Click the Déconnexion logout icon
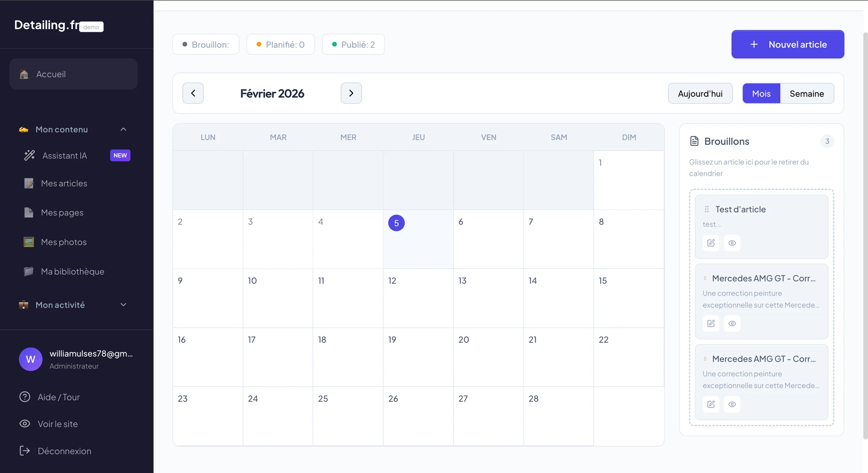The width and height of the screenshot is (868, 473). (25, 451)
